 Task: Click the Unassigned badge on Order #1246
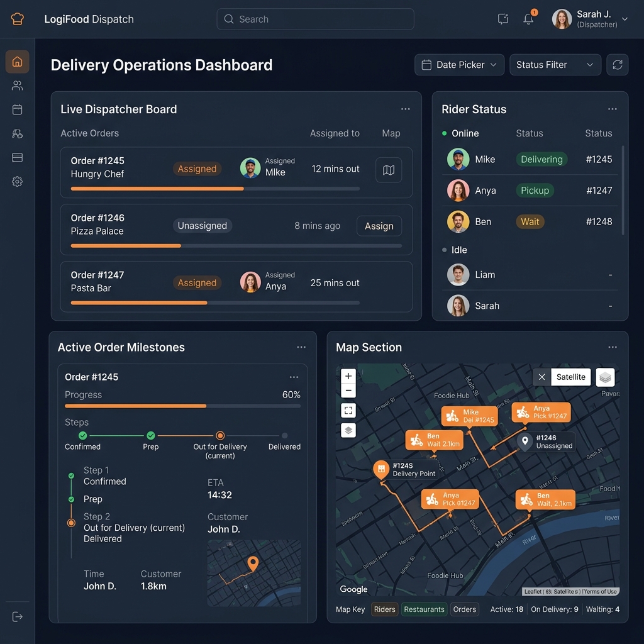coord(203,226)
